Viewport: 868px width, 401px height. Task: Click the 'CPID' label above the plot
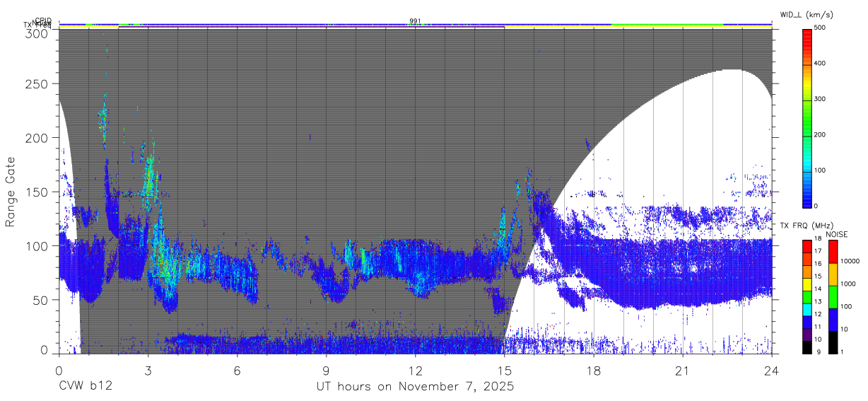click(43, 21)
